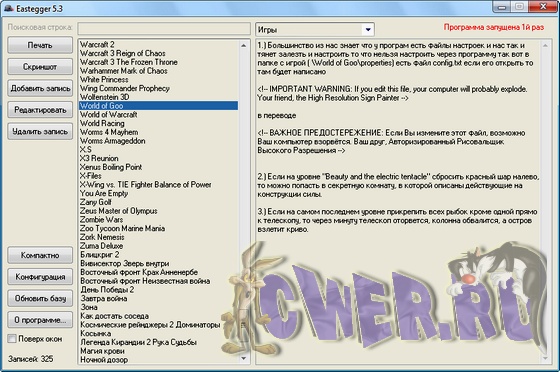Update database via Обновить базу button
This screenshot has height=372, width=560.
tap(40, 298)
